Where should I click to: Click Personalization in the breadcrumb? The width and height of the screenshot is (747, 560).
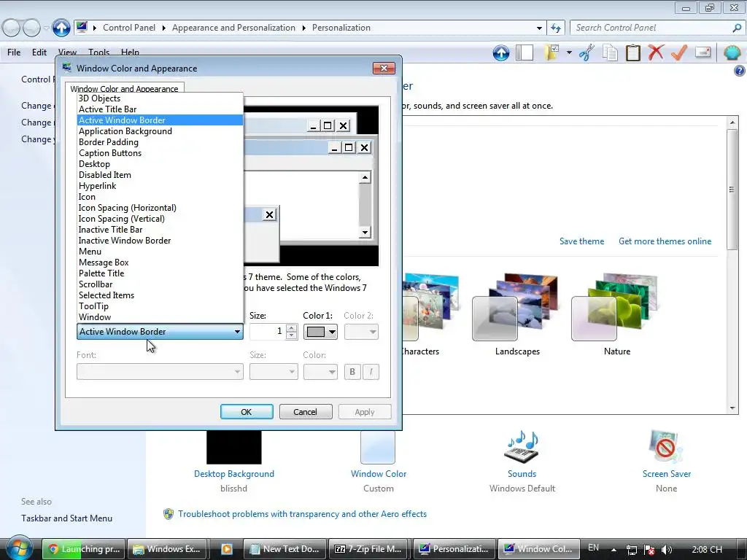341,28
